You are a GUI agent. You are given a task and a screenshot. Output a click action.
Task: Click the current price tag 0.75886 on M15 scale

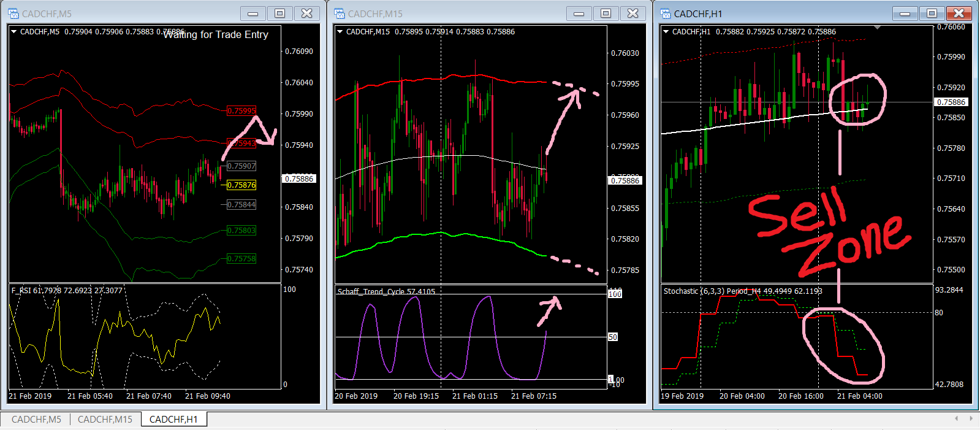pos(625,180)
